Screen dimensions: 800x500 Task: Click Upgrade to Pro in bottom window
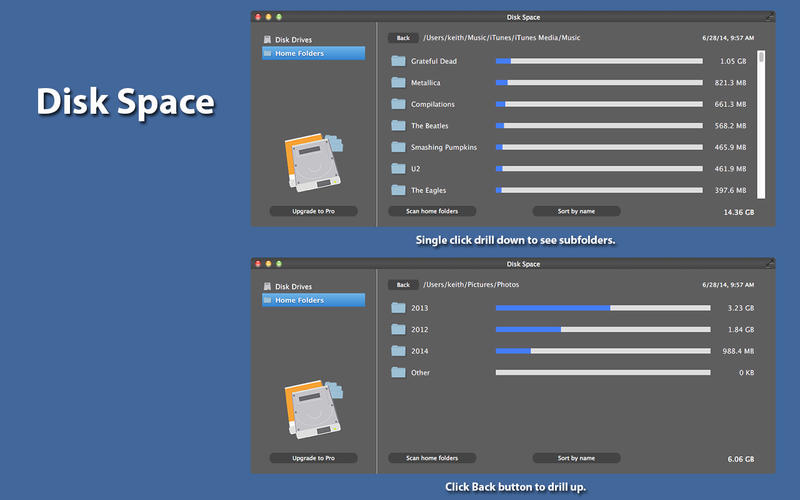(x=313, y=458)
